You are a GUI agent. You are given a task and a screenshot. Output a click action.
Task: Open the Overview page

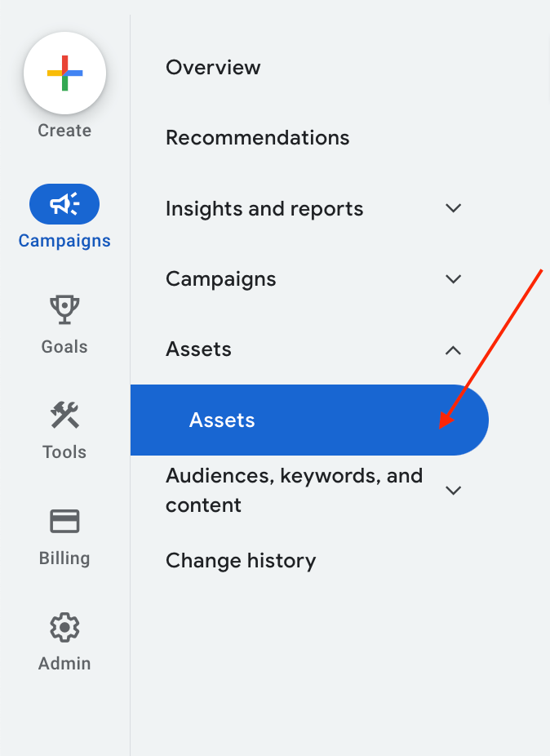pyautogui.click(x=213, y=67)
